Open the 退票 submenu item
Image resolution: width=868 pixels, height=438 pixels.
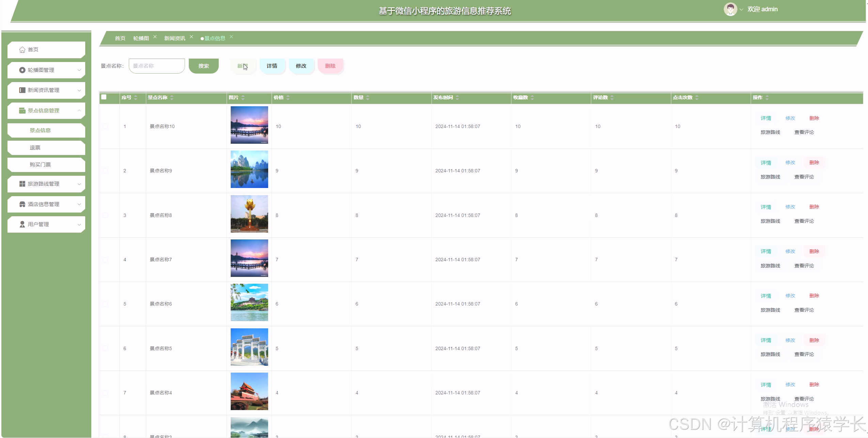click(x=35, y=148)
